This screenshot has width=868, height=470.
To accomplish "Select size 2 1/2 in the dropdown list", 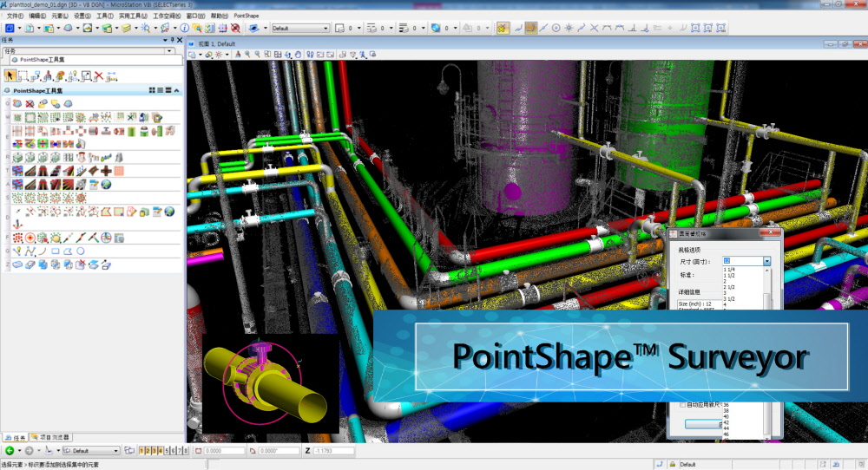I will tap(730, 287).
